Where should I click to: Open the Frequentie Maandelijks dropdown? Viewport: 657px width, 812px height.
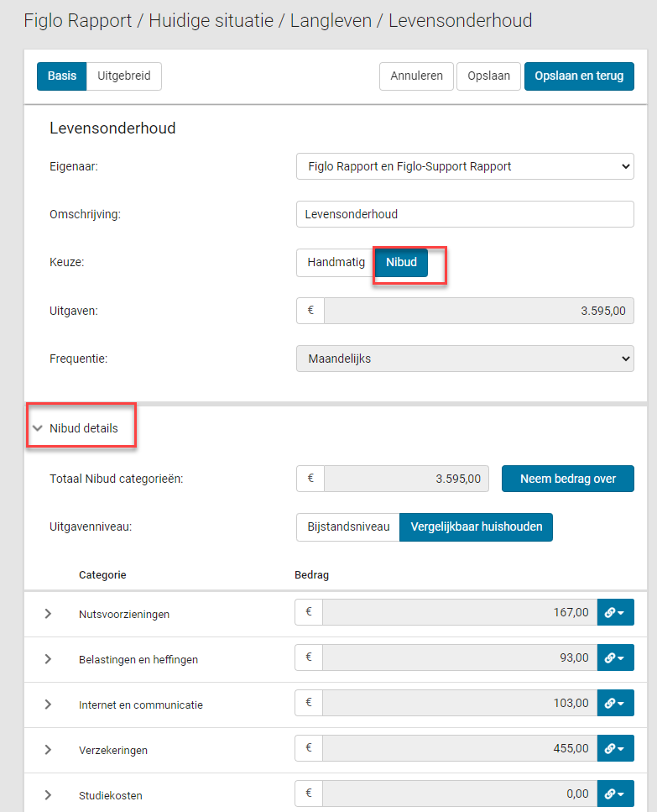point(465,359)
